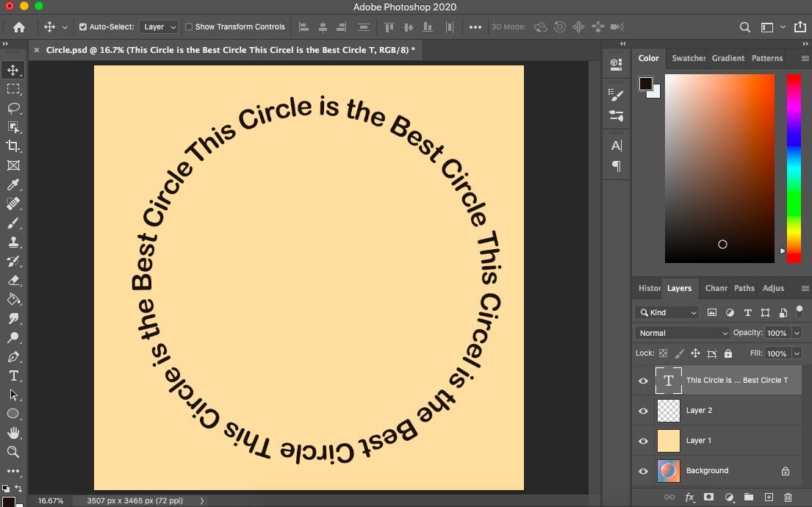Switch to the Swatches tab
812x507 pixels.
tap(689, 58)
